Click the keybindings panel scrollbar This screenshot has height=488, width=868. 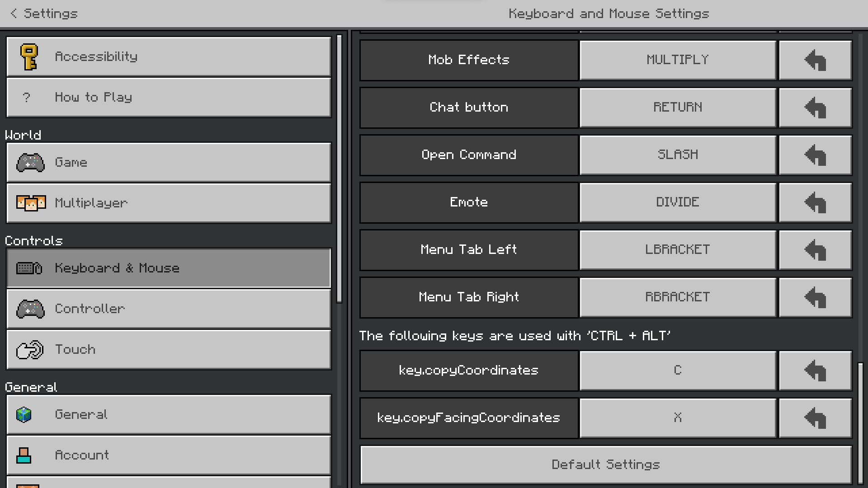pos(860,422)
